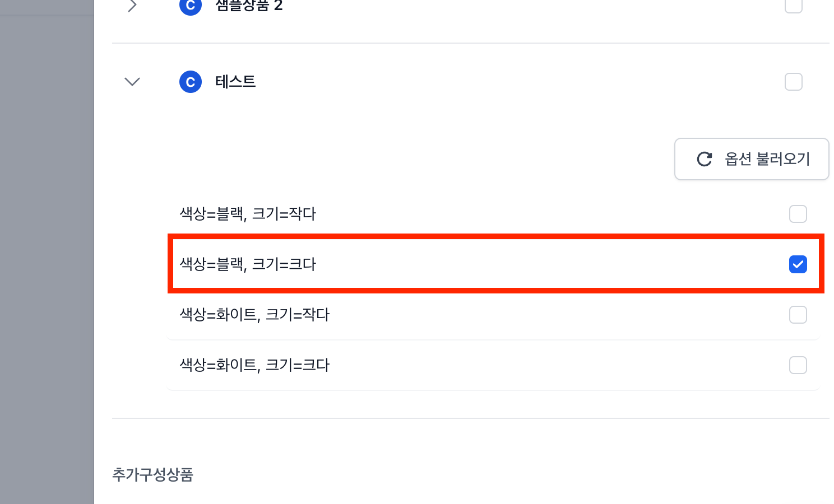Expand the 샘플상품 2 row chevron

coord(132,6)
